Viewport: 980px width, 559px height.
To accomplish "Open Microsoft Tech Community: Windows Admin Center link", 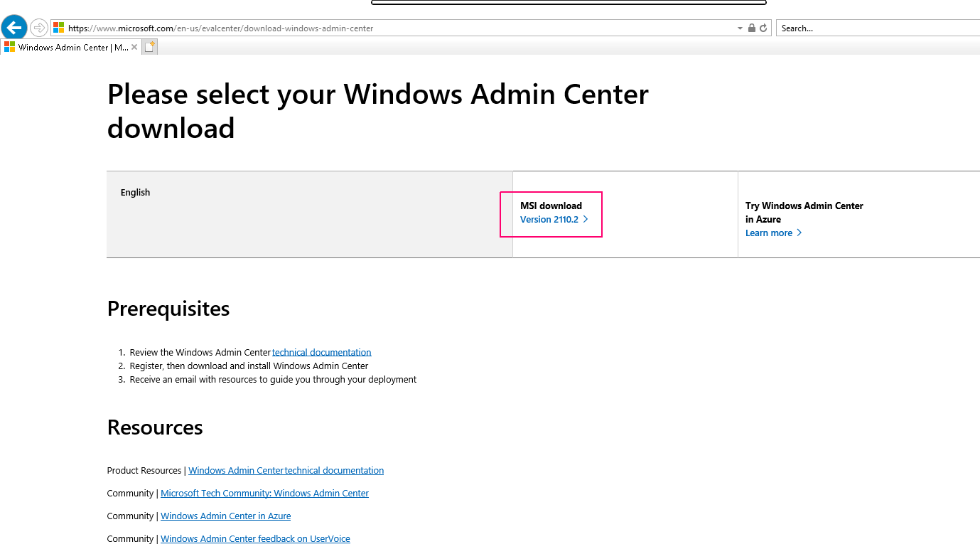I will [x=264, y=494].
